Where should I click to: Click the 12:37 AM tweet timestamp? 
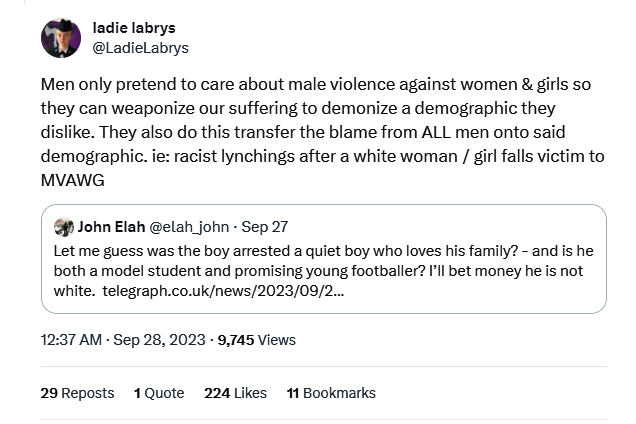(72, 340)
